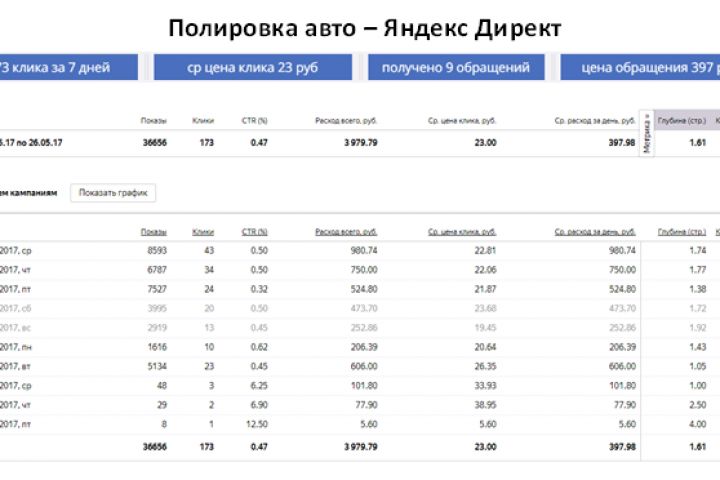
Task: Sort by underlined Расход всего, руб. header
Action: coord(346,232)
